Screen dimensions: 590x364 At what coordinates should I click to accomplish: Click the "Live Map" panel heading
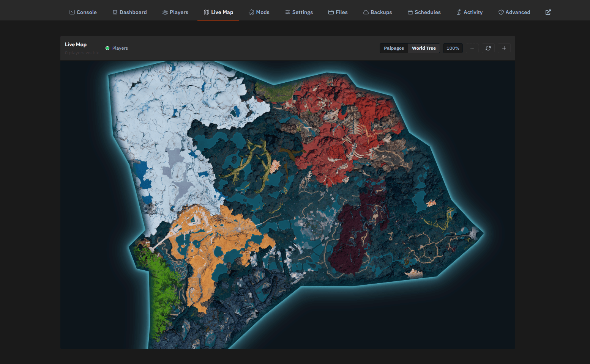76,44
